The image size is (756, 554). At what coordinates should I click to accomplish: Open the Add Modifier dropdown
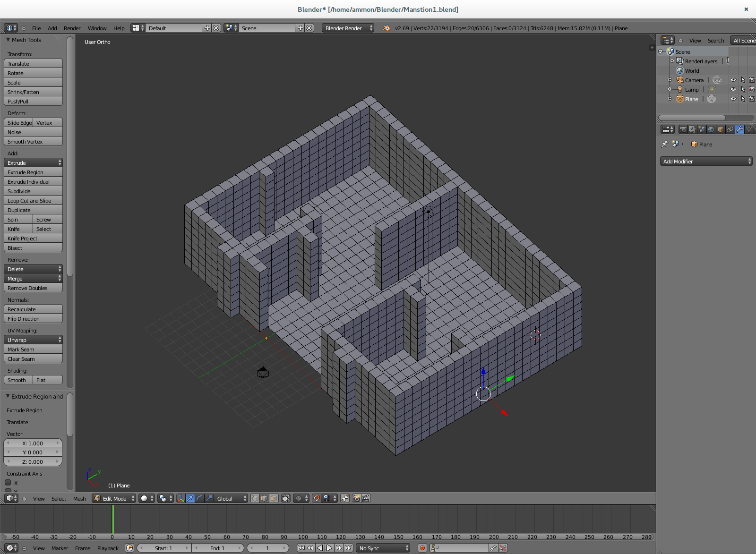coord(706,162)
